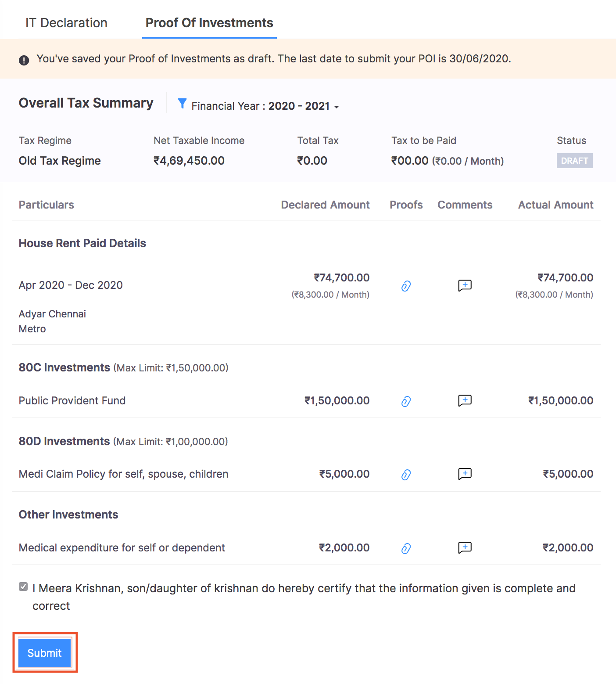Click the house rent actual amount ₹74,700.00
The image size is (616, 684).
(x=565, y=277)
